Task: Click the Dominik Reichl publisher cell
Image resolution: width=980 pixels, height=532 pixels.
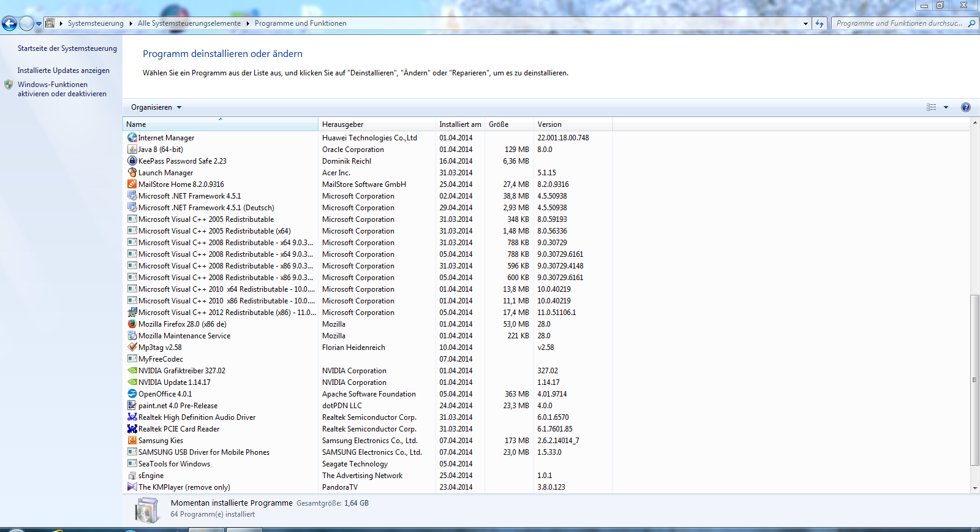Action: (347, 161)
